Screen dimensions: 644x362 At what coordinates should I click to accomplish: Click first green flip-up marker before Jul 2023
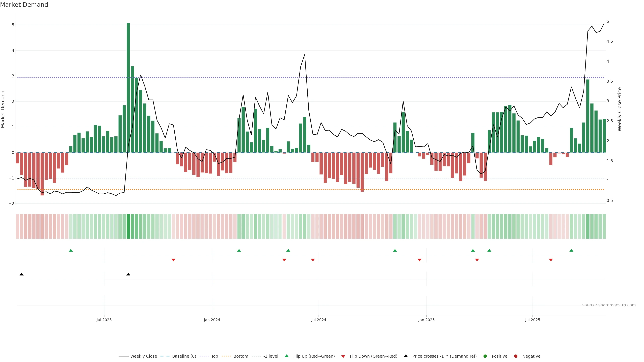(x=71, y=250)
